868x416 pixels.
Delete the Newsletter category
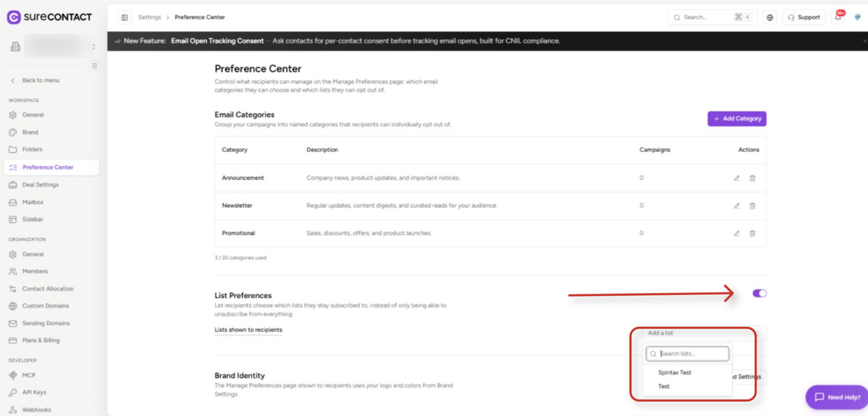(x=752, y=205)
